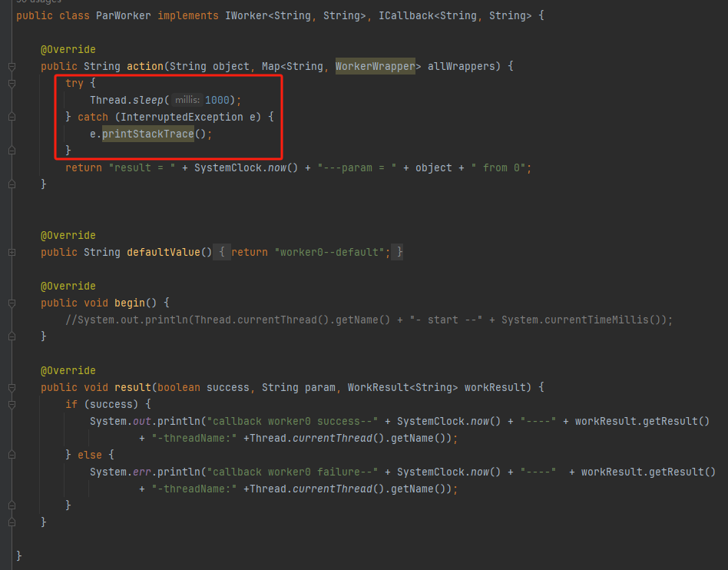Click the defaultValue method name
728x570 pixels.
pos(163,252)
